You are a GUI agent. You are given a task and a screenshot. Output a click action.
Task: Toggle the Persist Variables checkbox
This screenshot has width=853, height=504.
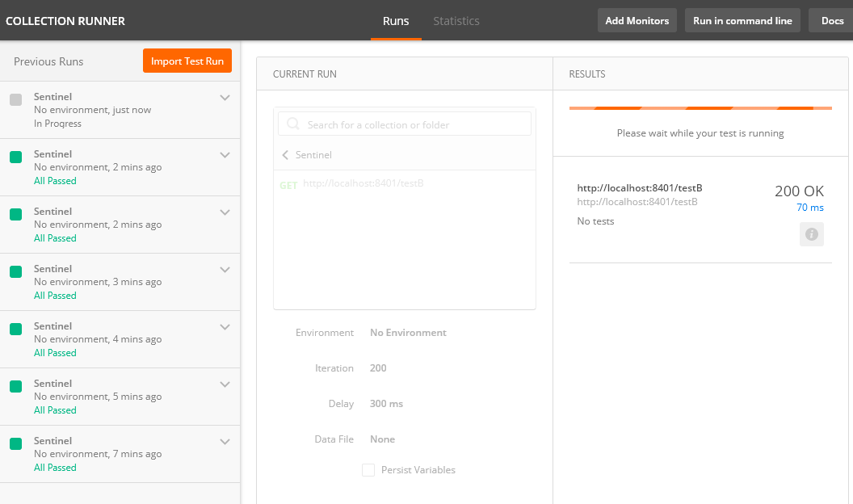(x=368, y=470)
